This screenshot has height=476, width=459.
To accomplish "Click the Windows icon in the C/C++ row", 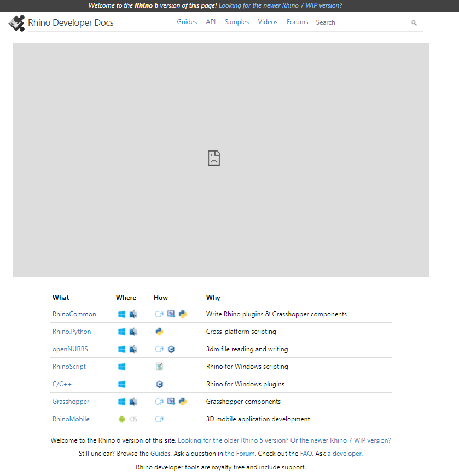I will (x=122, y=384).
